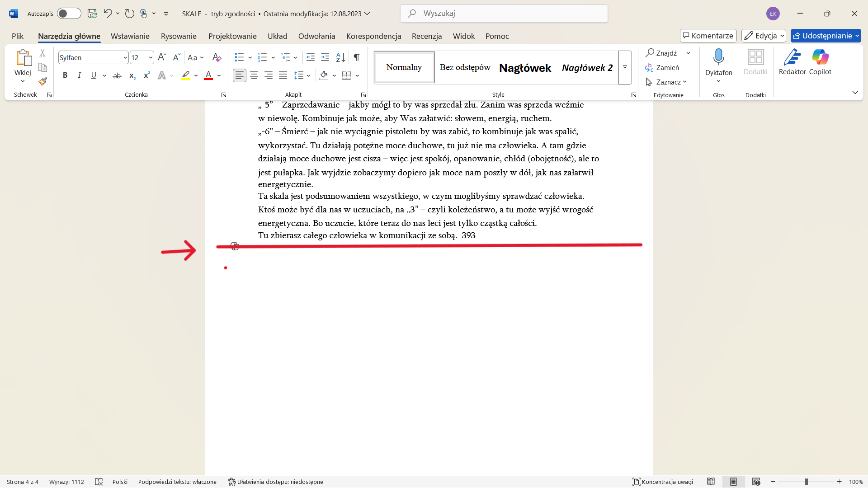
Task: Click the Format Painter brush icon
Action: point(42,81)
